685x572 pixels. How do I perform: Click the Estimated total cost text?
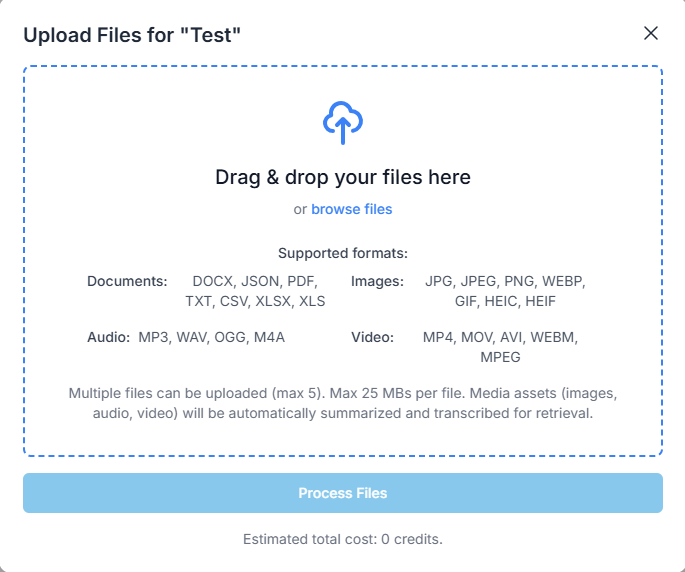point(343,539)
